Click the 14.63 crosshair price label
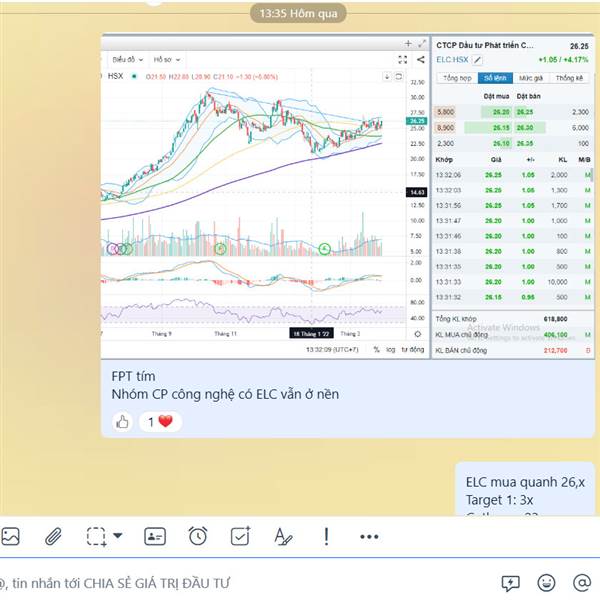This screenshot has width=600, height=600. 416,192
